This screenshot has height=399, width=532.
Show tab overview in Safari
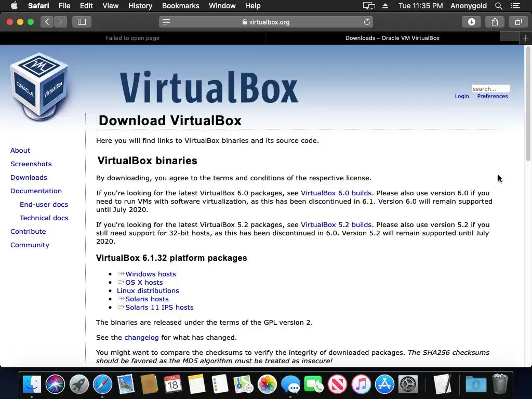click(x=518, y=22)
